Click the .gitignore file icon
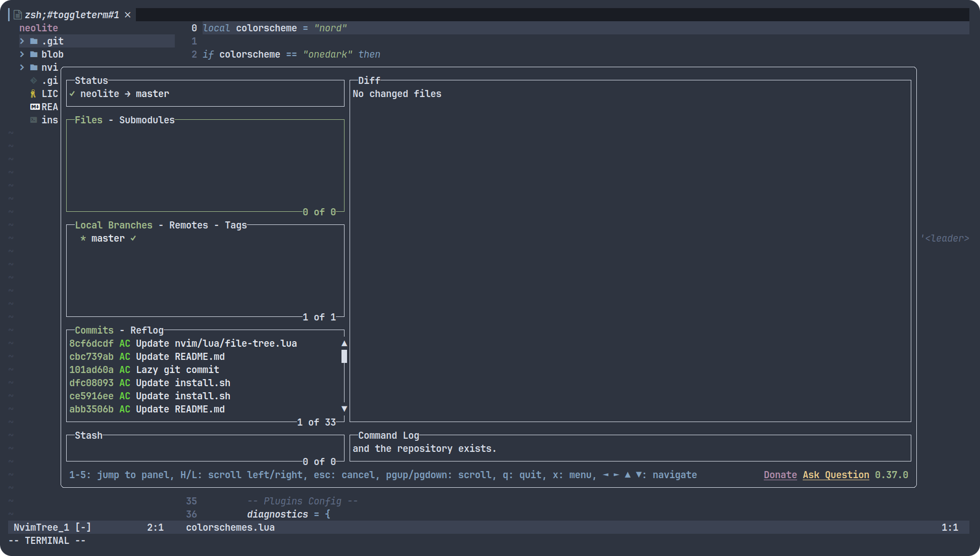Screen dimensions: 980x556 pos(34,81)
